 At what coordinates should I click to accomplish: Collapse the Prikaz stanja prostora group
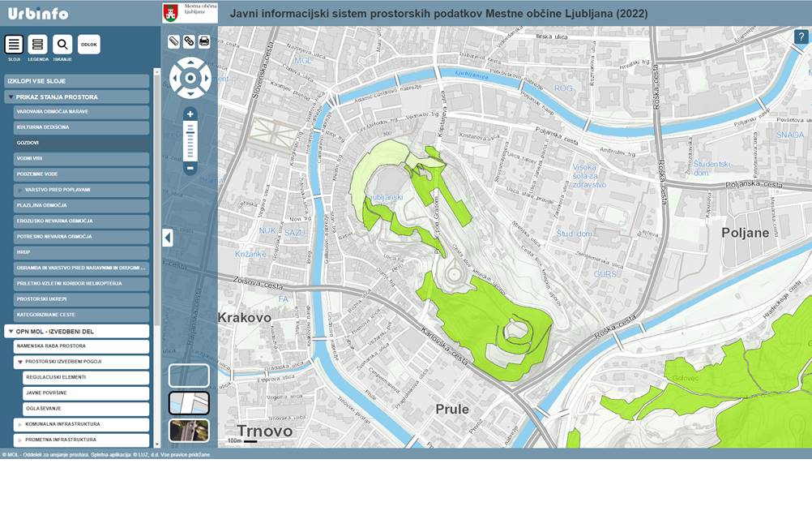click(11, 97)
